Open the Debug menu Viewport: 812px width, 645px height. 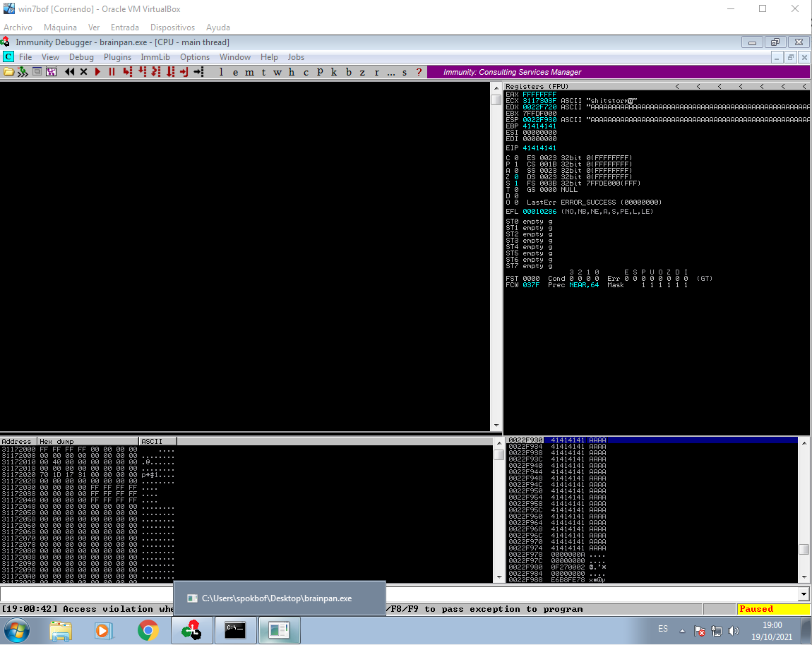(x=81, y=56)
